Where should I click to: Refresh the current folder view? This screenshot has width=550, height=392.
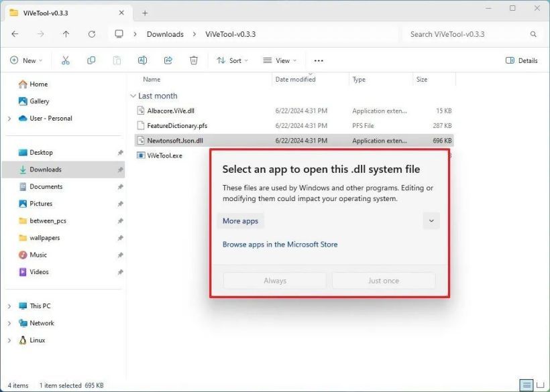point(92,34)
